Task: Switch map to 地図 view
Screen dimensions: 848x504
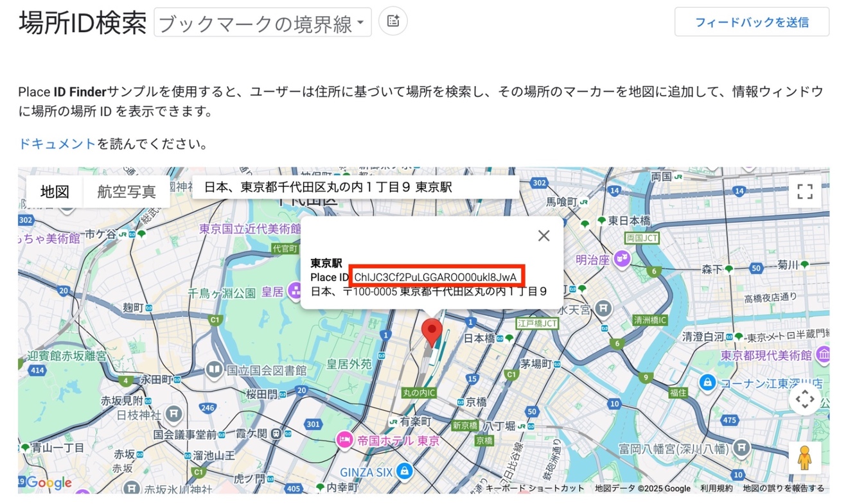Action: coord(55,191)
